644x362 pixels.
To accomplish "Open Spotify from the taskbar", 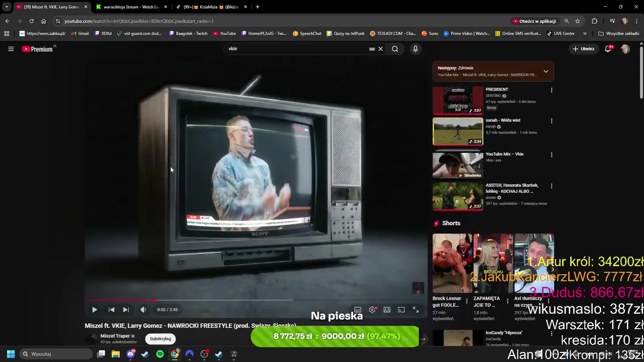I will coord(160,354).
